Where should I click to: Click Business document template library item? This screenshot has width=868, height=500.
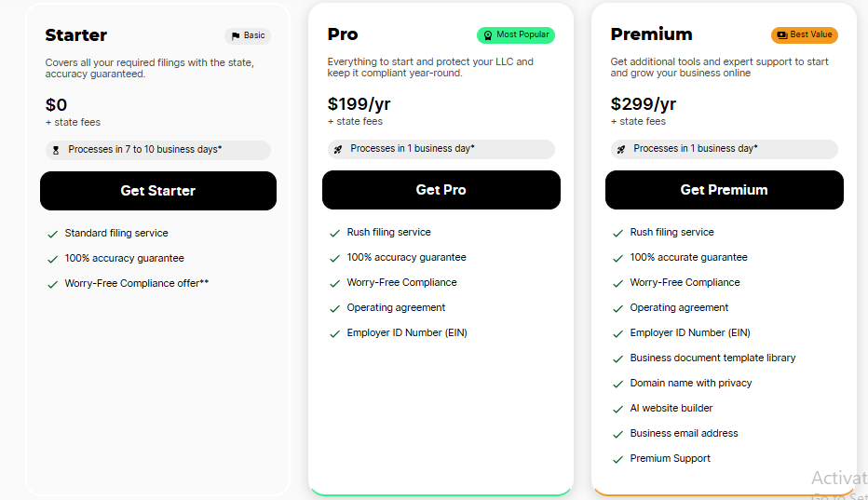712,358
